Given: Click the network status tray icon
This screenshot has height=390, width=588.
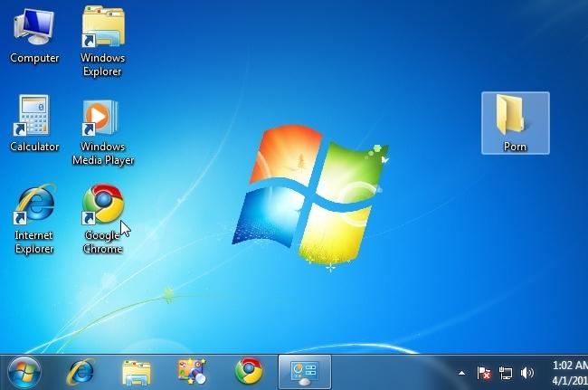Looking at the screenshot, I should [x=506, y=373].
